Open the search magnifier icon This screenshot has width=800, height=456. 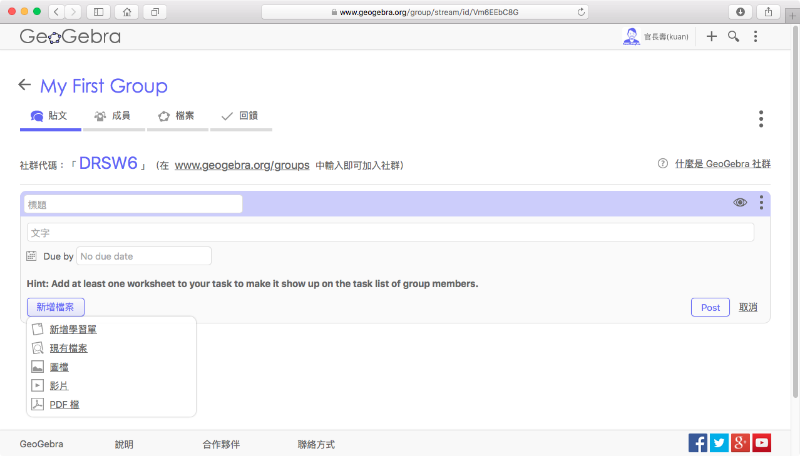click(x=733, y=36)
